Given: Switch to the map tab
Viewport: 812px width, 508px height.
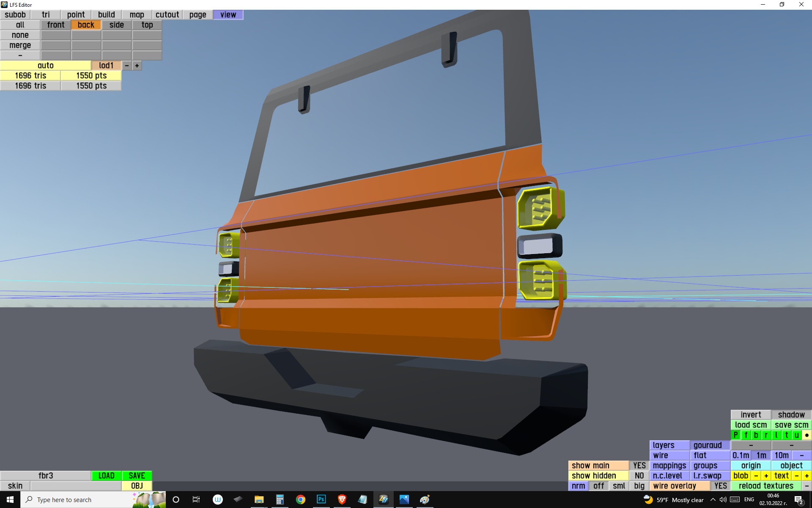Looking at the screenshot, I should tap(137, 15).
